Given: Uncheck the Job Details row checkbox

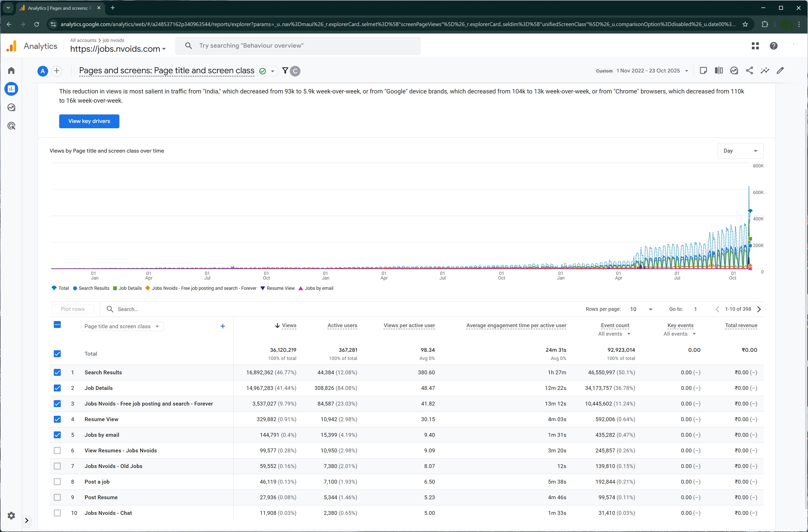Looking at the screenshot, I should (x=57, y=388).
